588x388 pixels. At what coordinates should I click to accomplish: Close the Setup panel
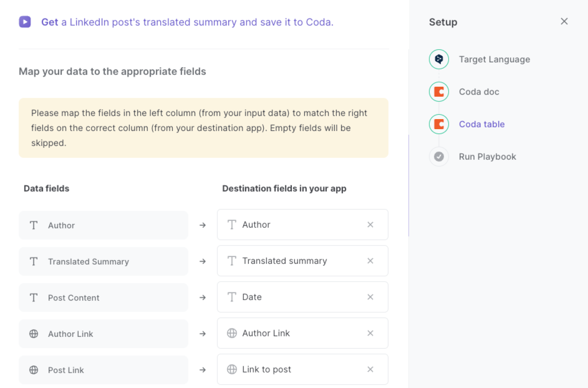[x=564, y=21]
